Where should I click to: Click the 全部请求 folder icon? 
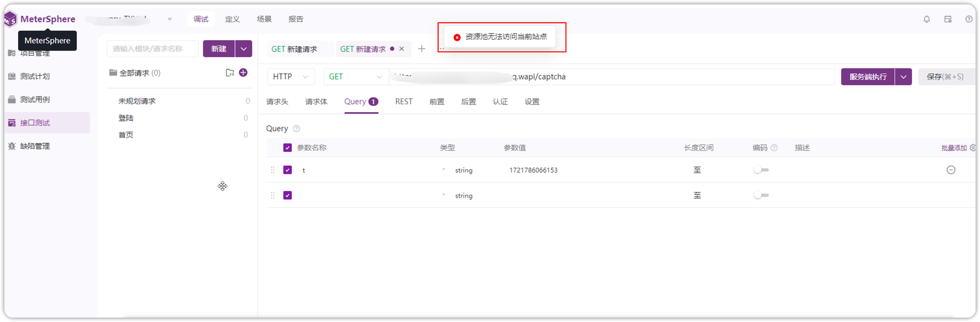click(x=113, y=72)
